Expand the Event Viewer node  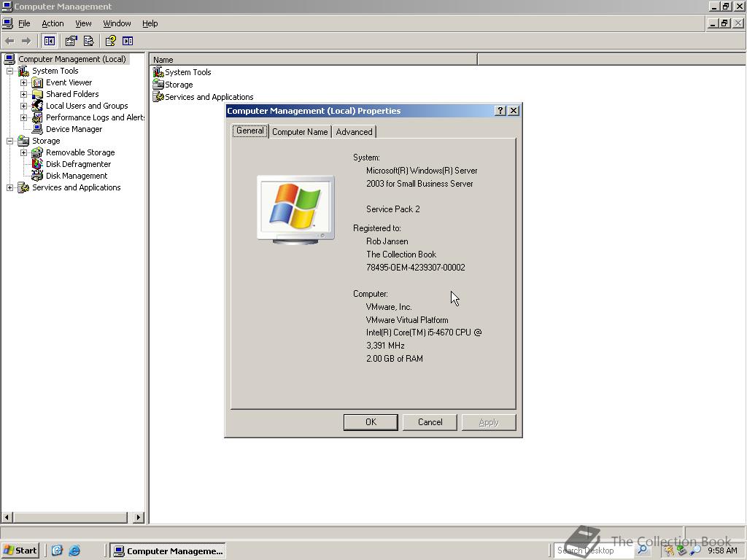tap(23, 83)
